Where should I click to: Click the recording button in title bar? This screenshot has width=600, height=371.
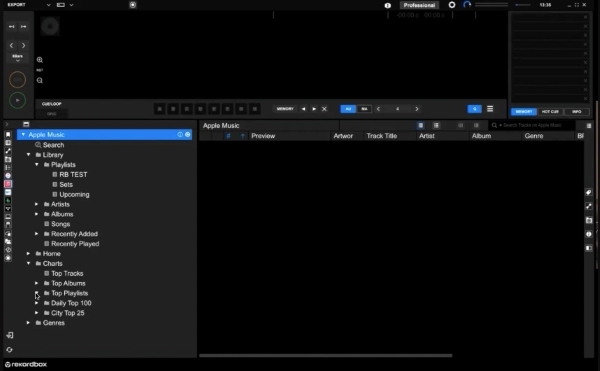click(x=133, y=5)
